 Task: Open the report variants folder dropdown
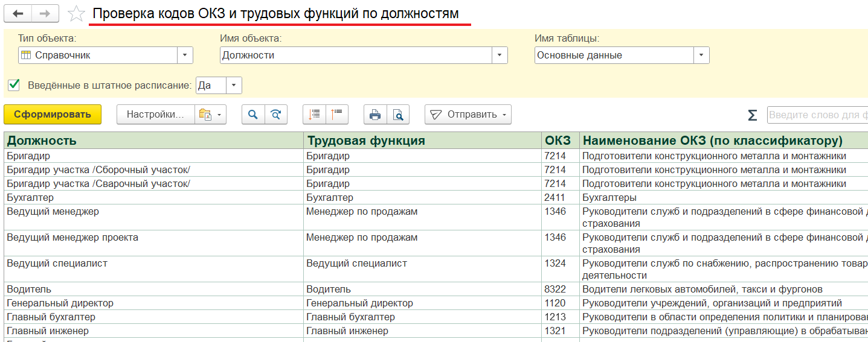pos(210,115)
